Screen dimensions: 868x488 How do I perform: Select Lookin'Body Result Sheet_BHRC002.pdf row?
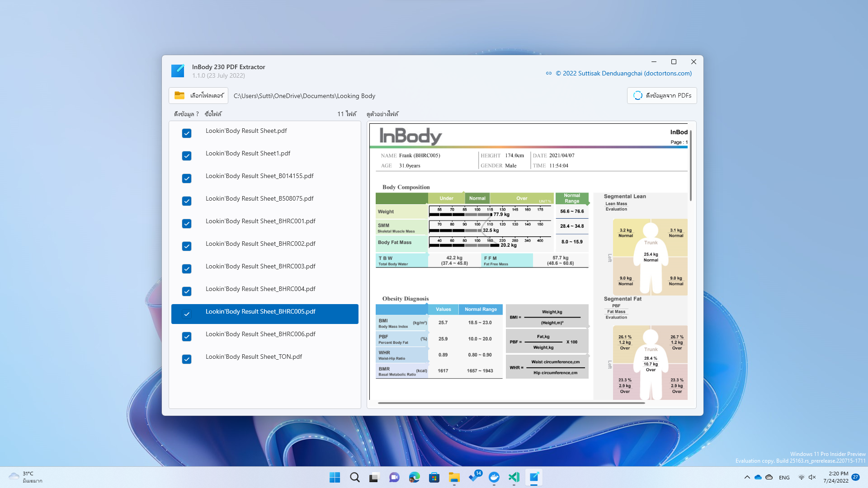[x=265, y=246]
